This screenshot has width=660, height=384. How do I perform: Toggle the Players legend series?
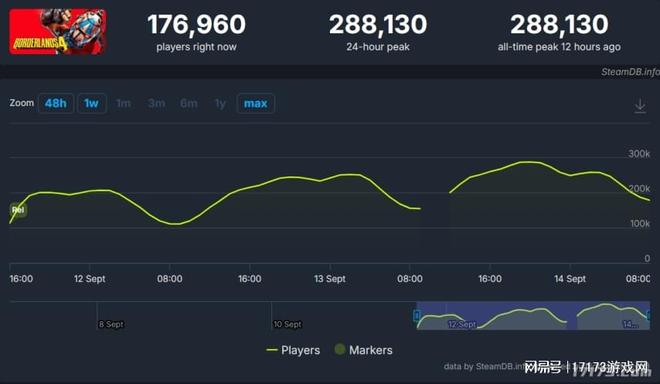coord(293,350)
